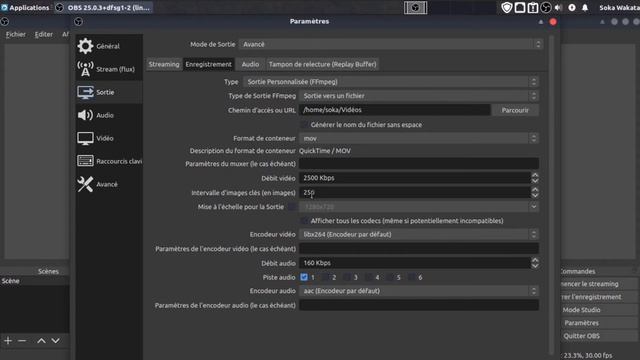
Task: Switch to the Tampon de relecture tab
Action: click(322, 64)
